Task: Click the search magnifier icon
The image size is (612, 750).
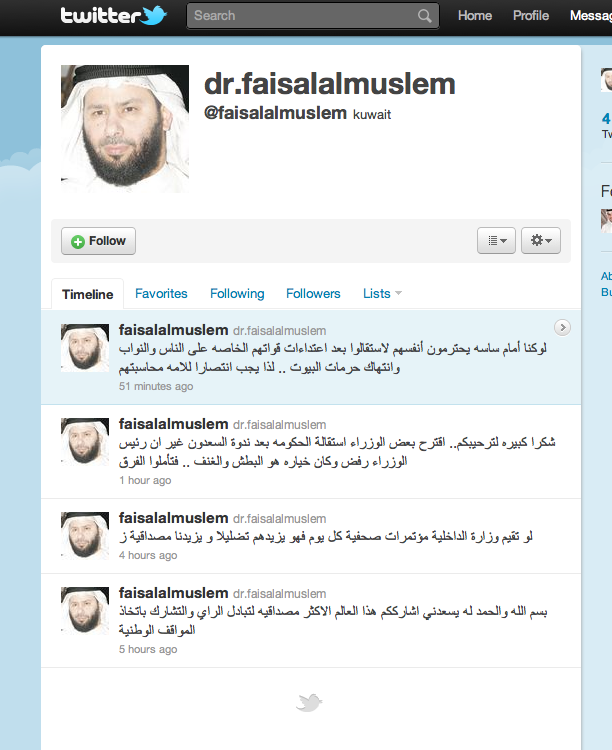Action: 424,16
